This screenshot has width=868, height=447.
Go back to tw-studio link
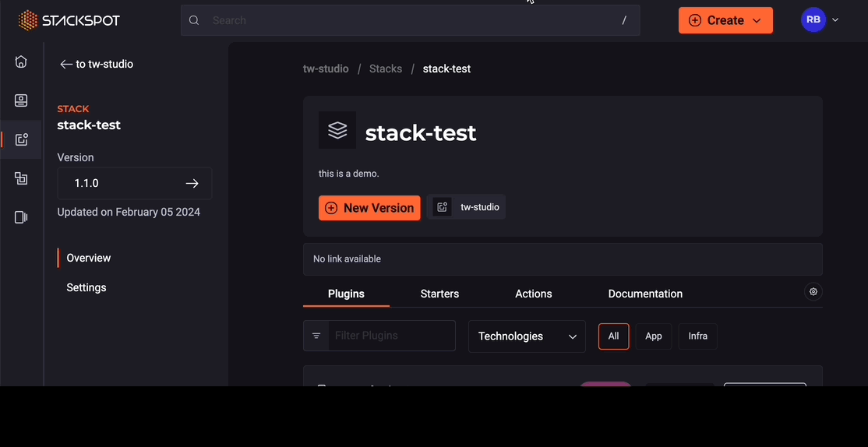point(97,64)
